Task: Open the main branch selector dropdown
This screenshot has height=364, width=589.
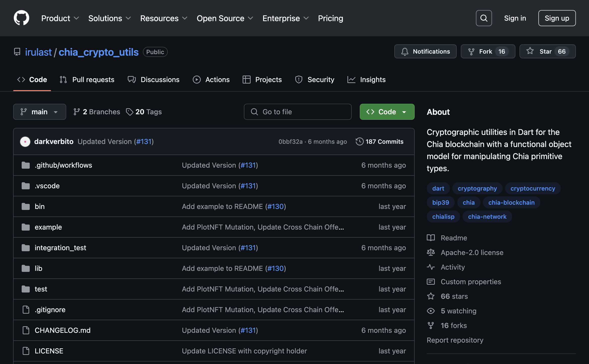Action: (40, 112)
